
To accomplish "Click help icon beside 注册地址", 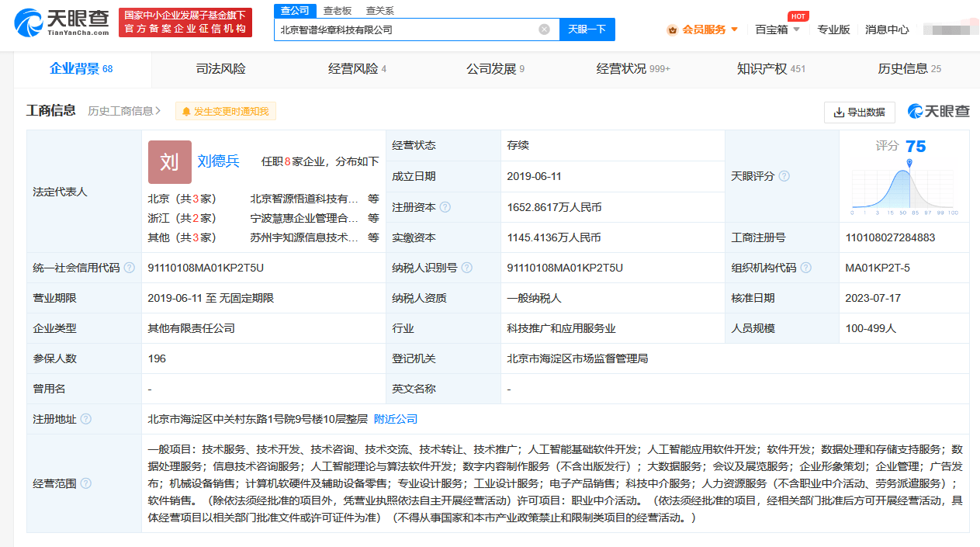I will click(85, 419).
